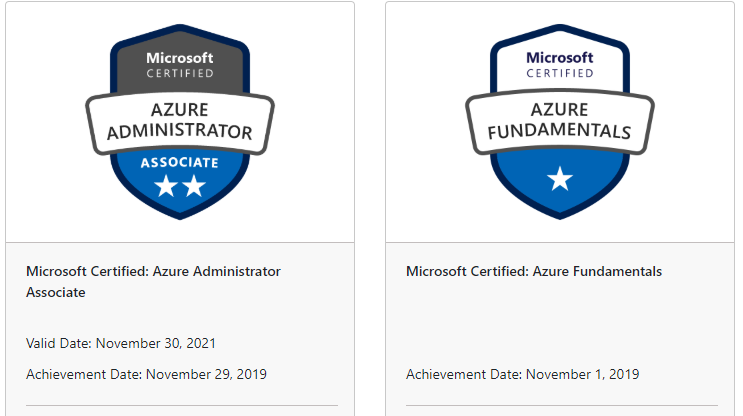The image size is (743, 416).
Task: Open the 'Microsoft Certified: Azure Fundamentals' title
Action: (x=534, y=271)
